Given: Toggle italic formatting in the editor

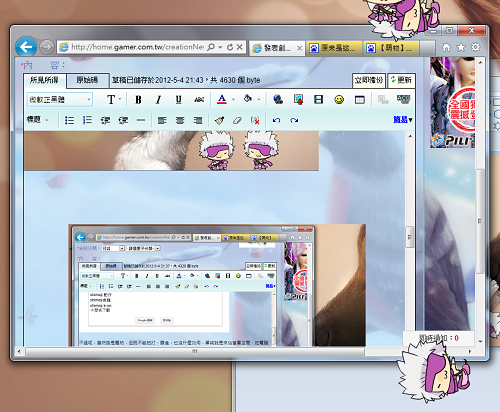Looking at the screenshot, I should click(x=159, y=99).
